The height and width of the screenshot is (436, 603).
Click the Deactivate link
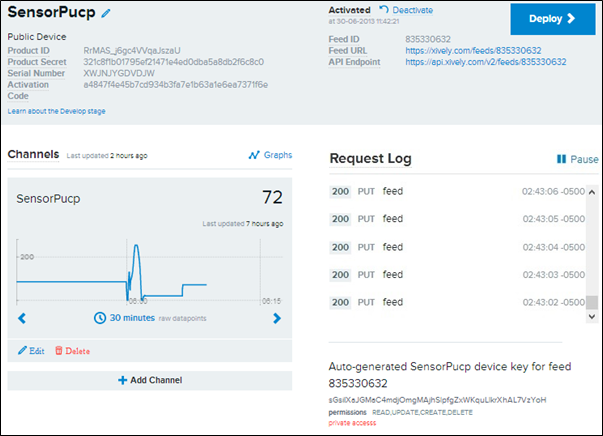pos(412,10)
